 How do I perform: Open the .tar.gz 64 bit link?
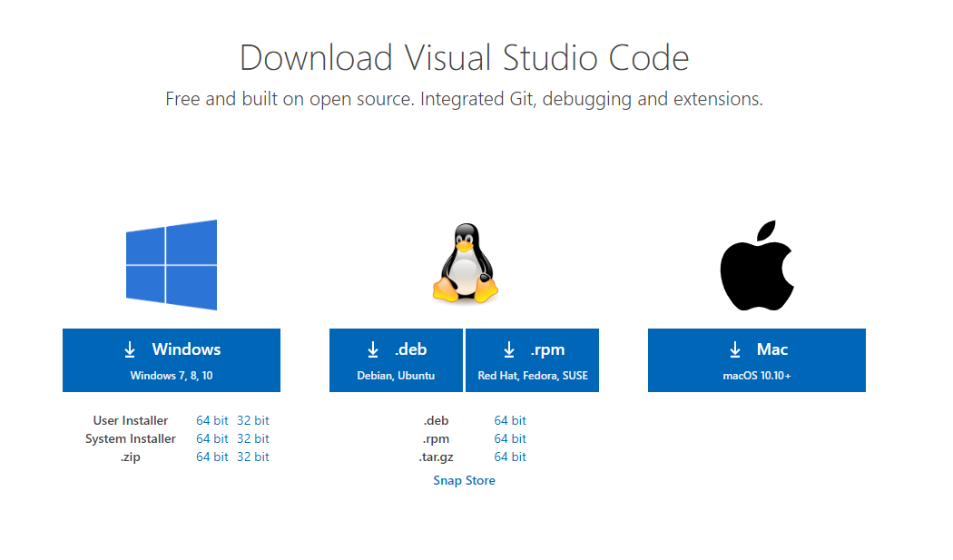[x=510, y=457]
